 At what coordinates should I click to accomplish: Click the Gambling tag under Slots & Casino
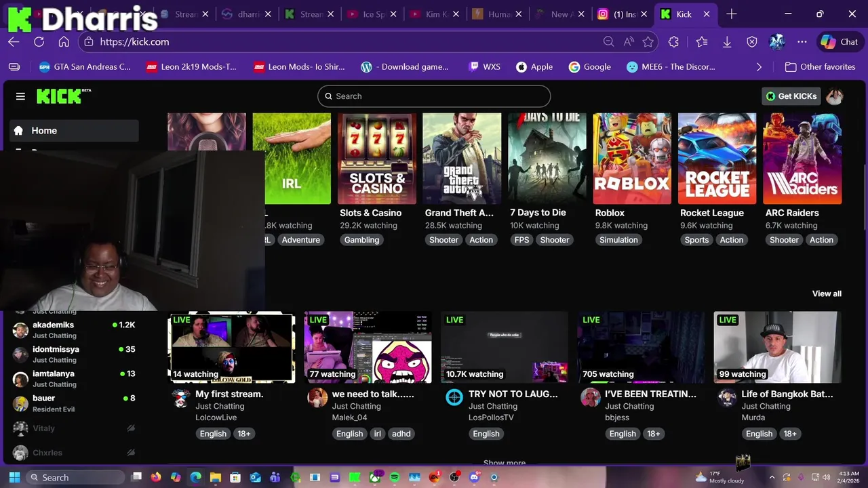coord(361,240)
